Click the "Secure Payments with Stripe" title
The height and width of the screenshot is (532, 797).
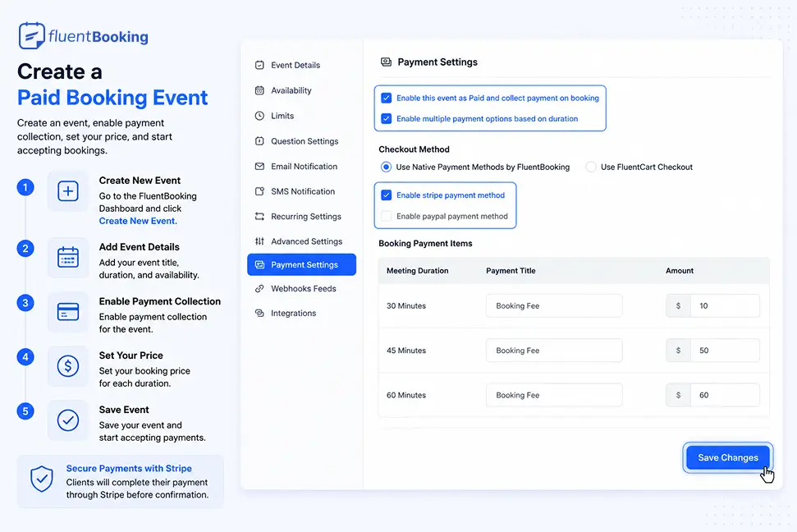coord(129,469)
